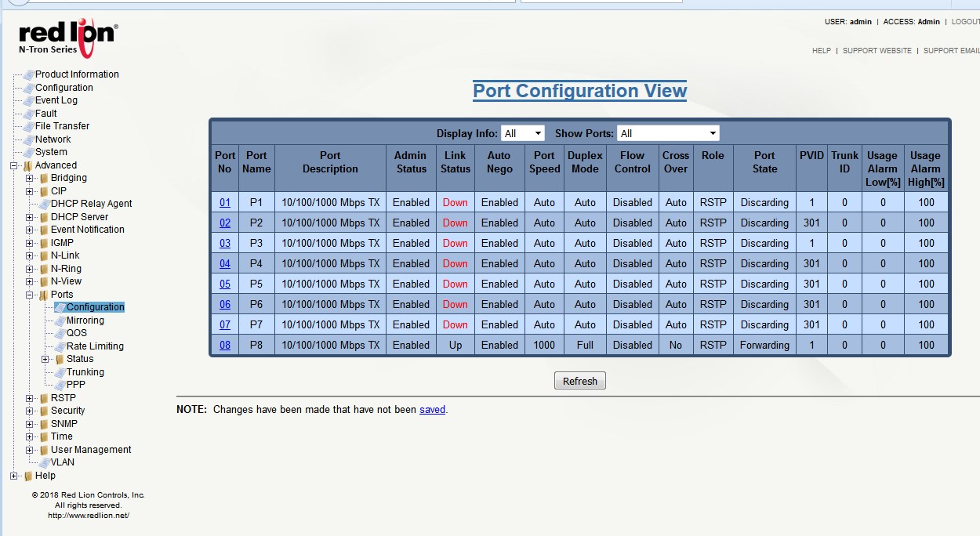Viewport: 980px width, 536px height.
Task: Click the Bridging folder icon
Action: coord(44,178)
